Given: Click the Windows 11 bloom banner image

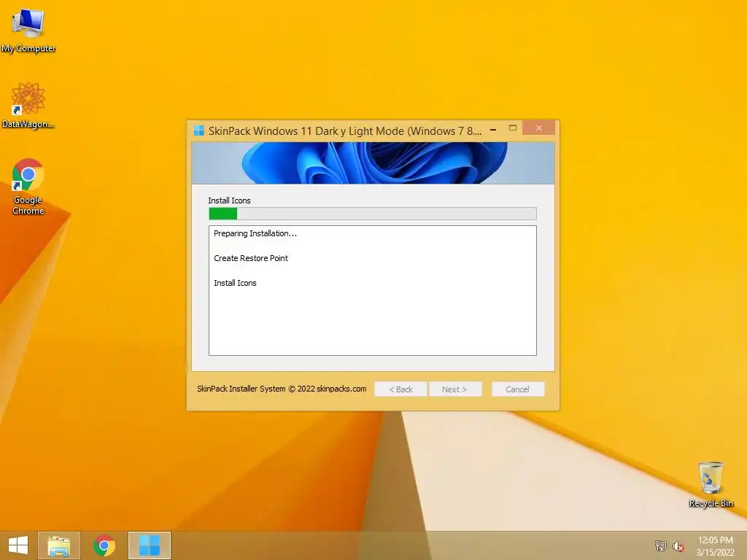Looking at the screenshot, I should coord(373,163).
